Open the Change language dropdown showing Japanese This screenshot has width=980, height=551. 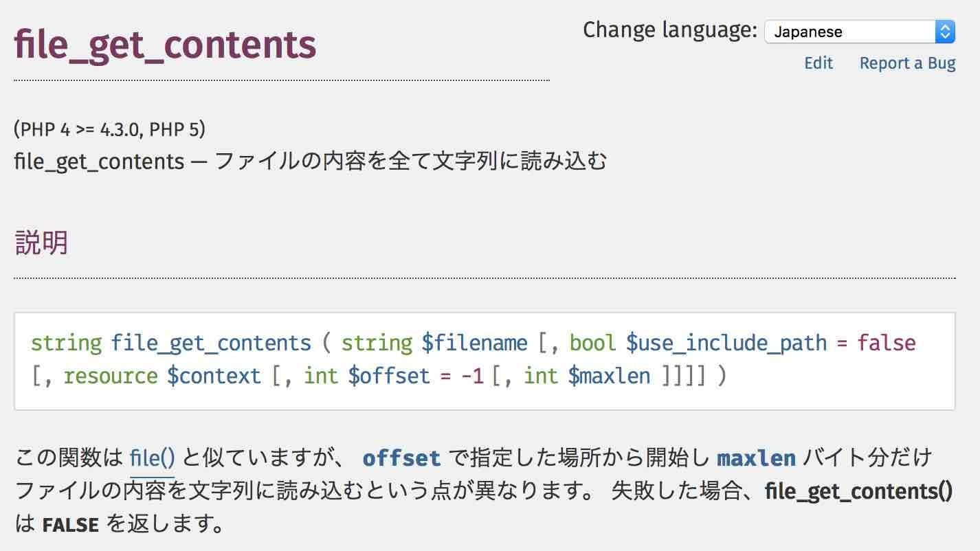click(851, 32)
